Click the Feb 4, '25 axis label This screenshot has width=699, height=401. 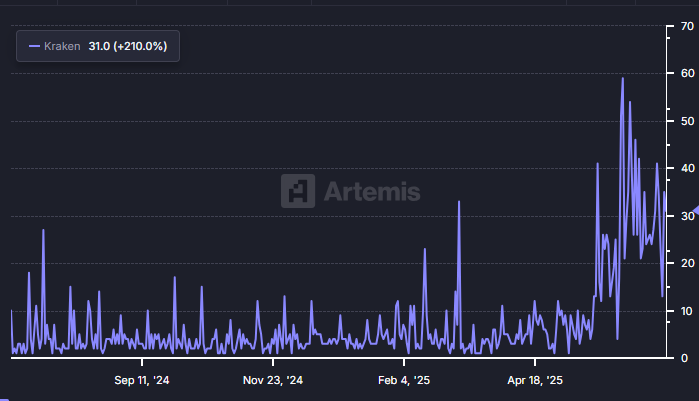[x=404, y=380]
